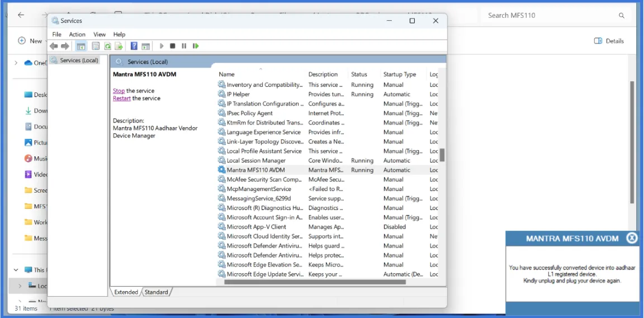Image resolution: width=644 pixels, height=318 pixels.
Task: Select the Inventory and Compatibility service row
Action: click(328, 85)
